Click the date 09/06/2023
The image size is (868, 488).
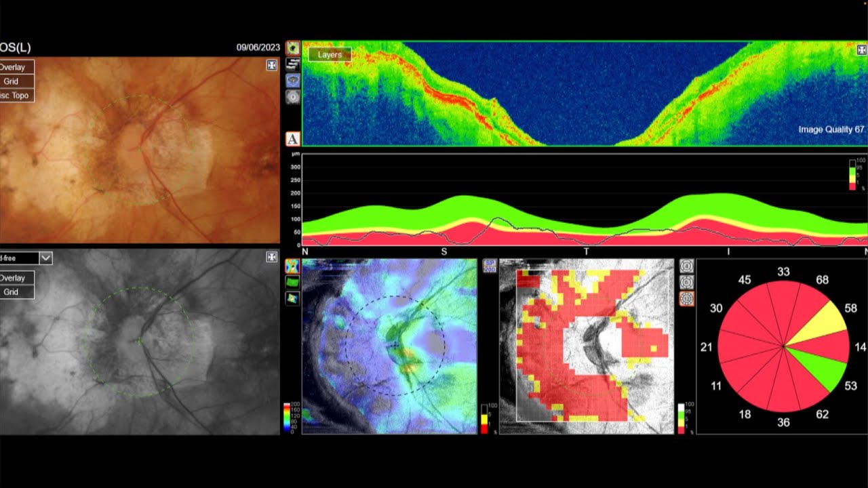pyautogui.click(x=258, y=47)
